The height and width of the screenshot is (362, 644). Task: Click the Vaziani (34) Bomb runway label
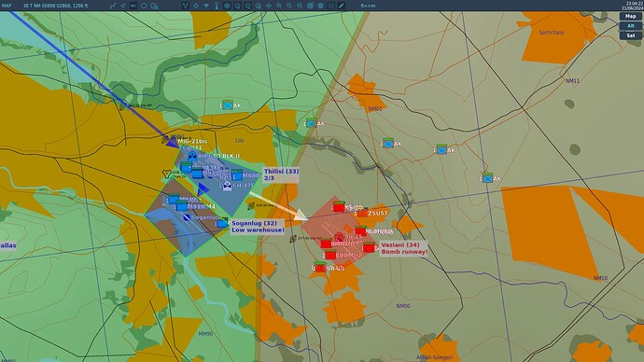coord(404,248)
